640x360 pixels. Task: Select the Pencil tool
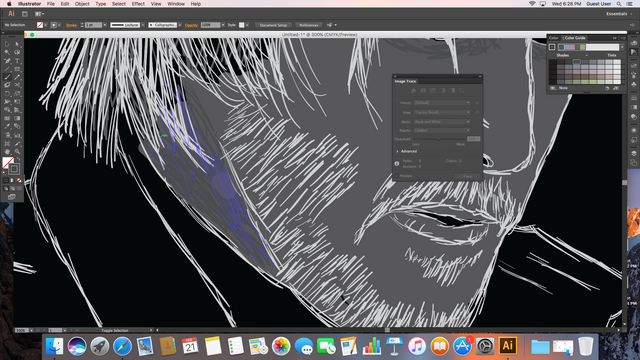pyautogui.click(x=17, y=77)
